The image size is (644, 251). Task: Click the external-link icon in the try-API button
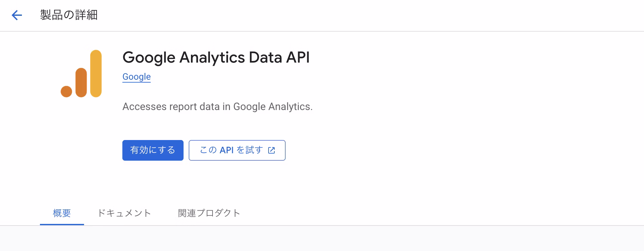pos(271,150)
